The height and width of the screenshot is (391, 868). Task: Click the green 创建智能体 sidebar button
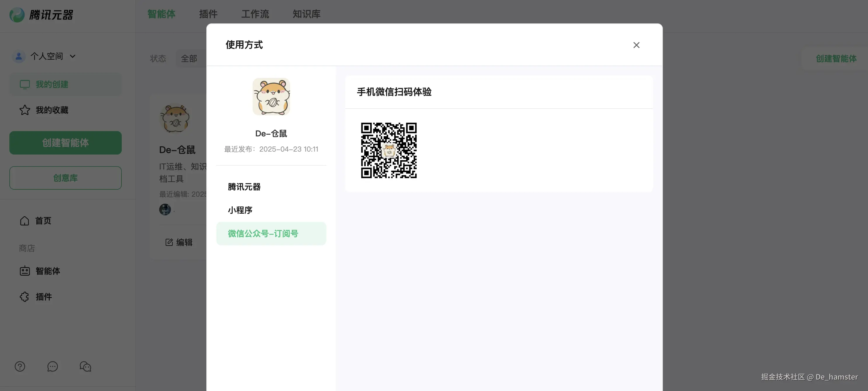point(65,143)
